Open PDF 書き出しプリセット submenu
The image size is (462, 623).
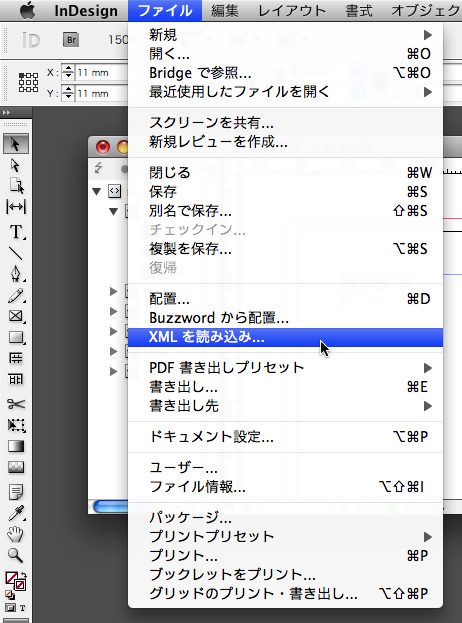[x=286, y=368]
